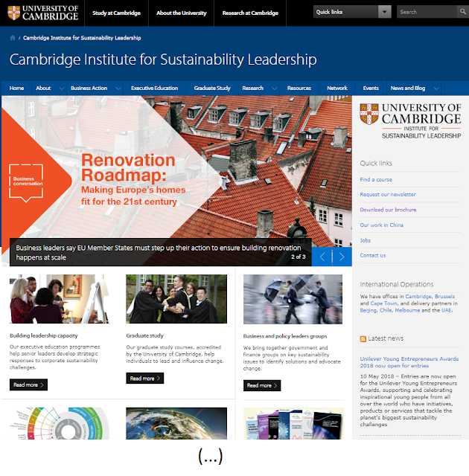Image resolution: width=469 pixels, height=476 pixels.
Task: Open the Download our brochure link
Action: tap(388, 210)
